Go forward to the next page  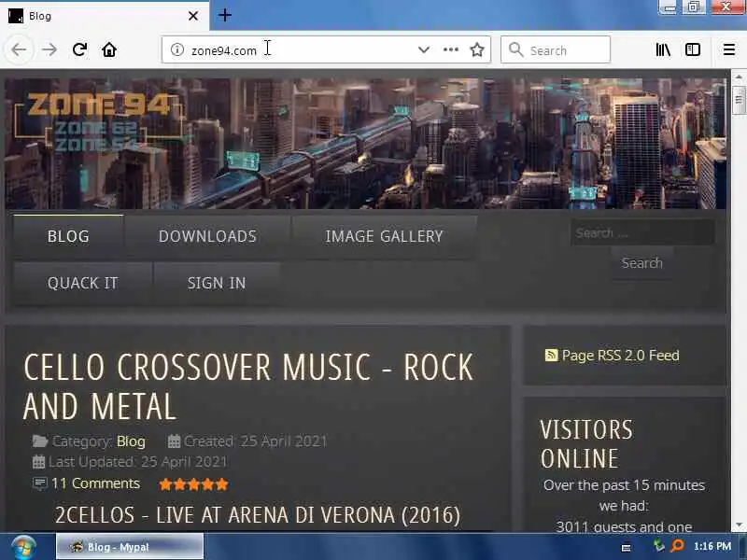click(49, 49)
